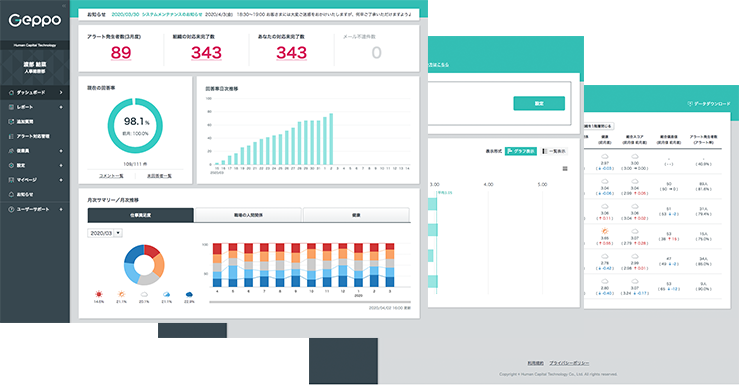Click the レポート sidebar icon
739x385 pixels.
pyautogui.click(x=11, y=107)
